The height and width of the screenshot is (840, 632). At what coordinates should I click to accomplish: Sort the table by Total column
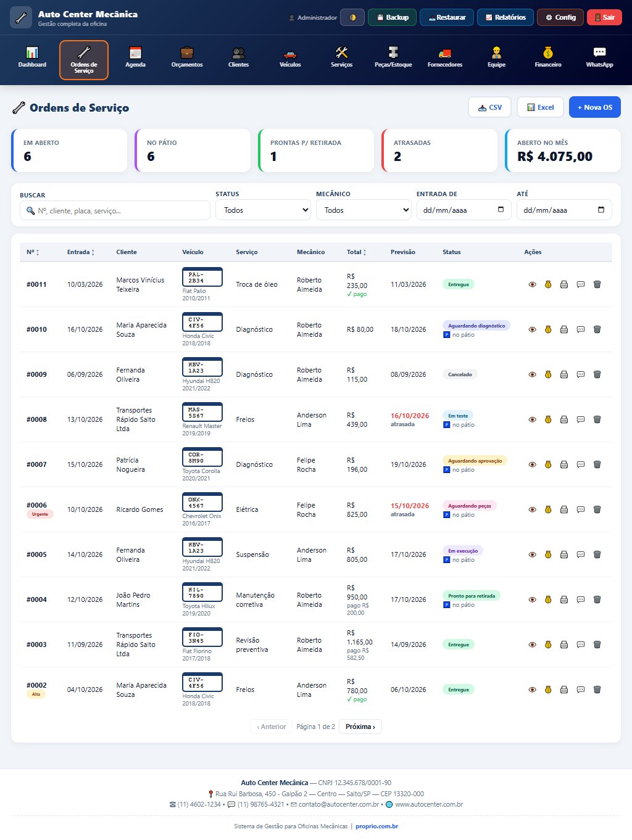pyautogui.click(x=357, y=252)
